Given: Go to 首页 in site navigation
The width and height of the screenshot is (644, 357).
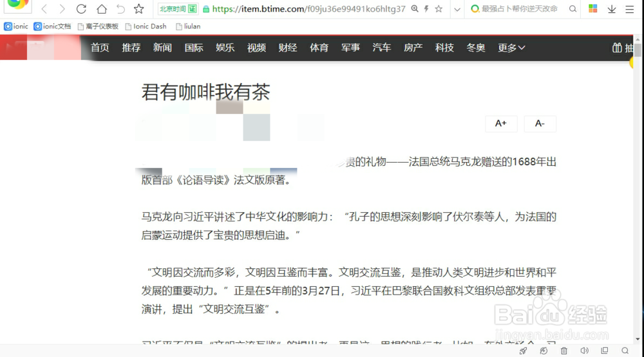Looking at the screenshot, I should pos(100,48).
